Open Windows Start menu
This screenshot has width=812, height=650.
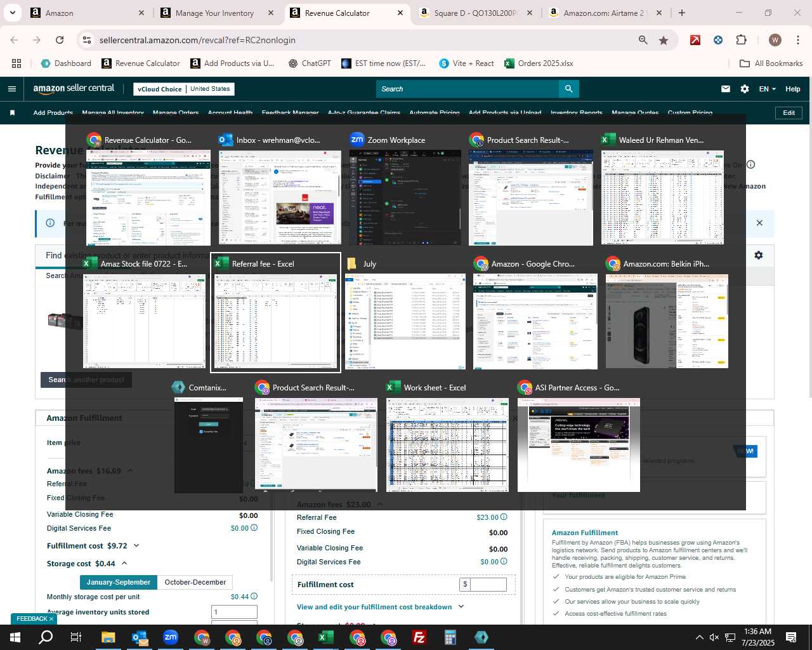point(15,637)
